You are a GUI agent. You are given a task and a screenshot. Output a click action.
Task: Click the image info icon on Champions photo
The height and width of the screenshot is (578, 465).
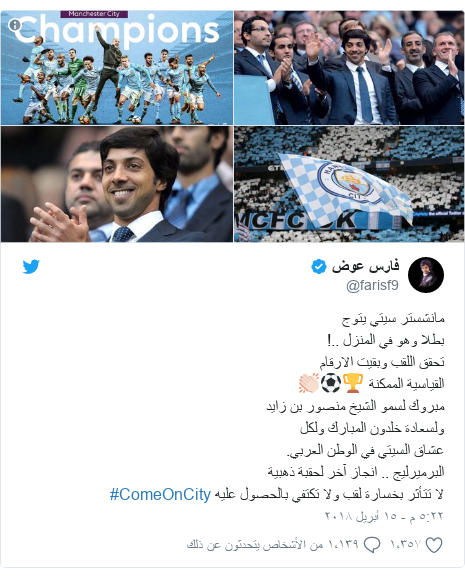(x=14, y=25)
